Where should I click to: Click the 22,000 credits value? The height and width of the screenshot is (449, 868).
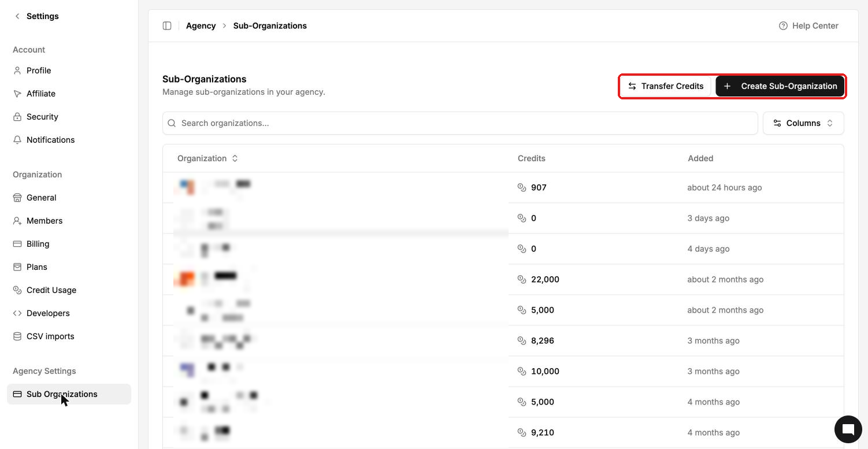coord(545,279)
